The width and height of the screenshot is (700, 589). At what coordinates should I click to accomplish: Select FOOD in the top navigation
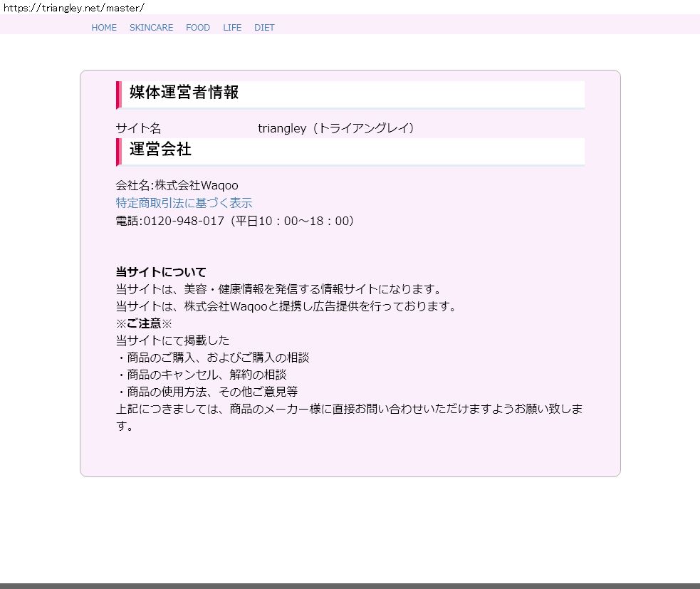198,28
